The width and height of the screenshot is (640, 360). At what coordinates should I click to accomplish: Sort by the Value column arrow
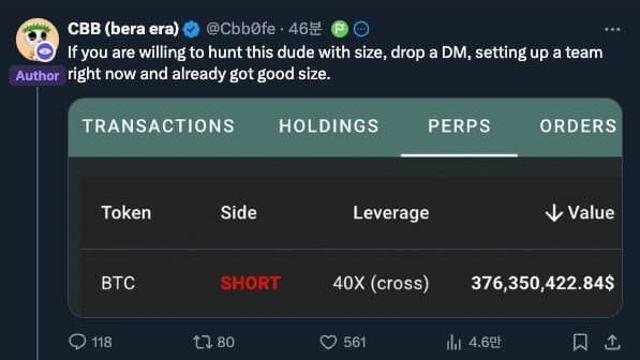click(554, 213)
